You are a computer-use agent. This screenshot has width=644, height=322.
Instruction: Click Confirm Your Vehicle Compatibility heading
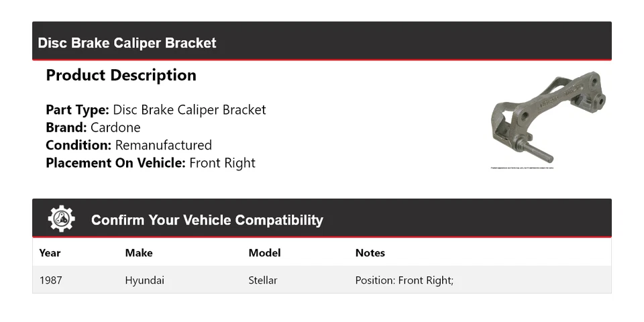click(207, 220)
